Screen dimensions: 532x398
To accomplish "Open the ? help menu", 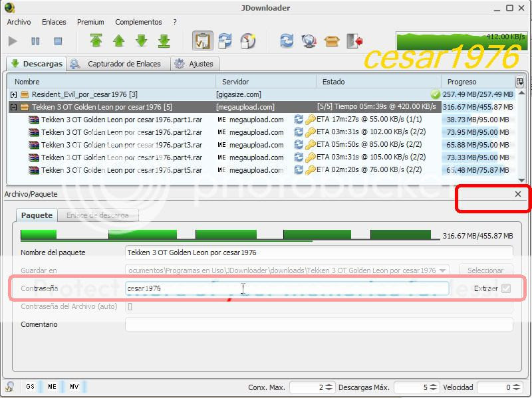I will (175, 22).
